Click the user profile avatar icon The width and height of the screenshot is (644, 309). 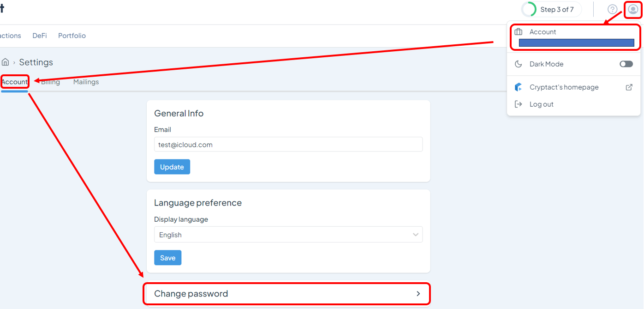click(633, 9)
